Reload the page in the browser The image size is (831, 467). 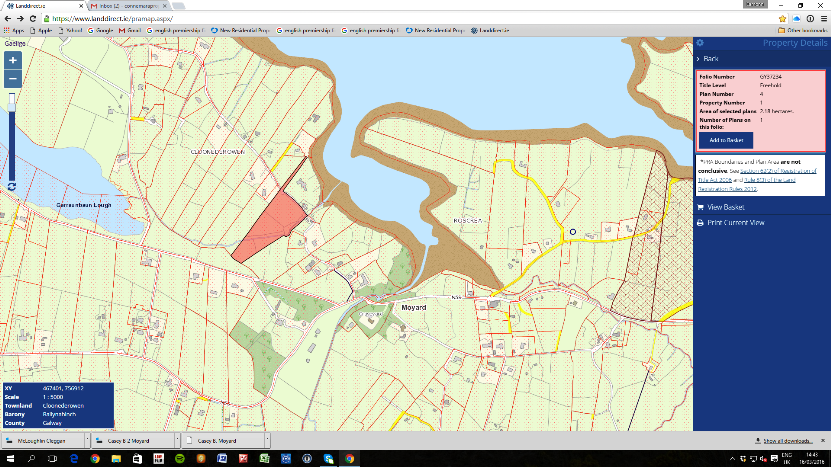[34, 18]
